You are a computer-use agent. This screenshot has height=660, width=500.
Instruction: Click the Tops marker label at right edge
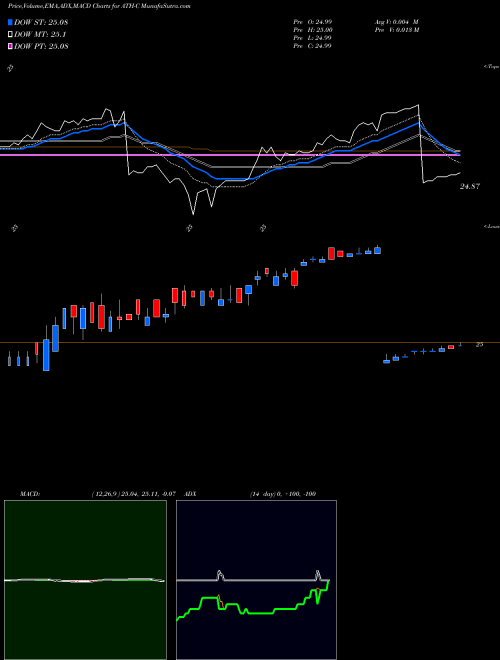[492, 67]
